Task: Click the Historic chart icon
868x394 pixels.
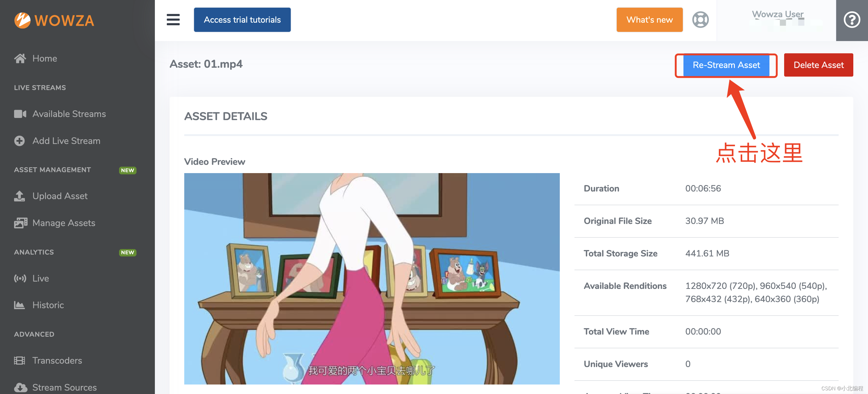Action: point(20,305)
